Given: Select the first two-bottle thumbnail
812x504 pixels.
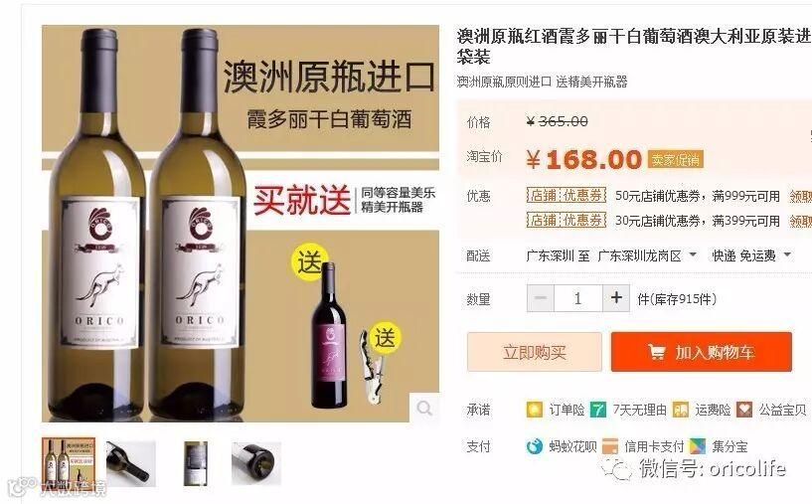Looking at the screenshot, I should [x=69, y=463].
